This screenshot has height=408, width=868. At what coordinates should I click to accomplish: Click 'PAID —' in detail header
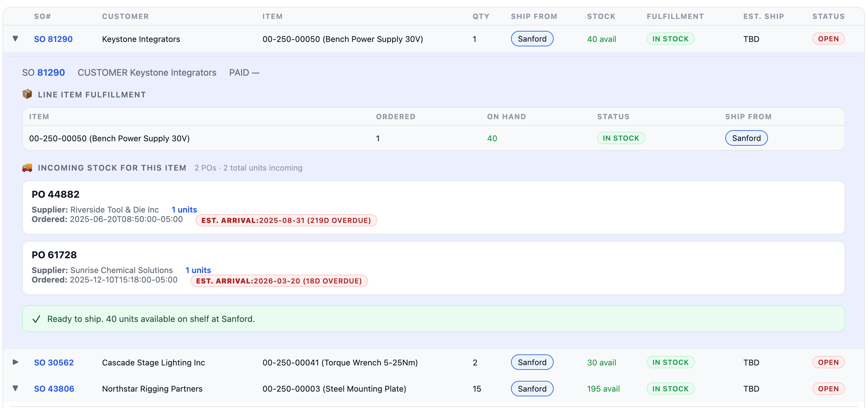(x=244, y=73)
